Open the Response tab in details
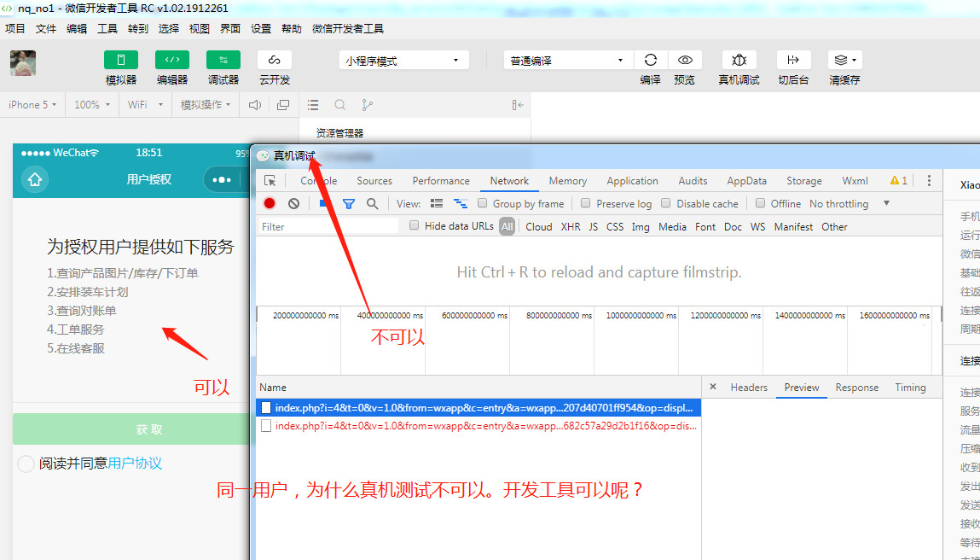Screen dimensions: 980x560 pos(856,388)
